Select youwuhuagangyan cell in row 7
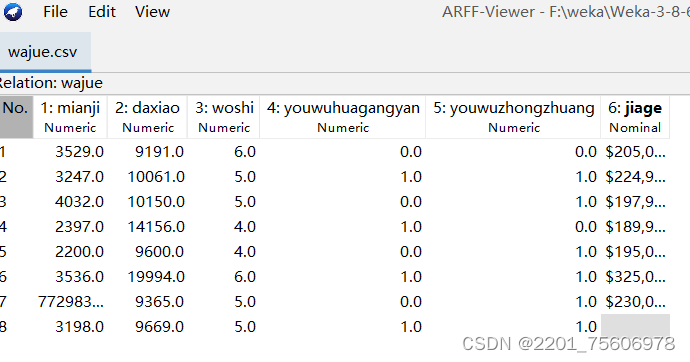 342,302
